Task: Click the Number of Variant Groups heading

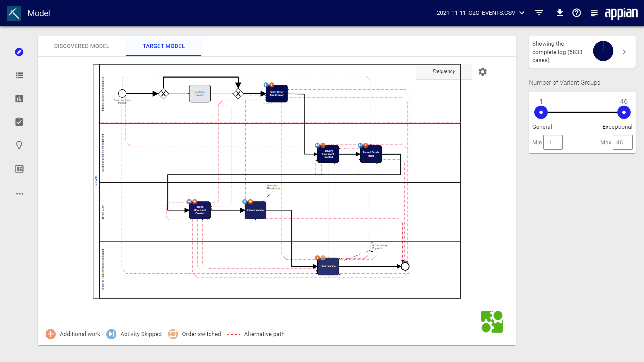Action: (564, 83)
